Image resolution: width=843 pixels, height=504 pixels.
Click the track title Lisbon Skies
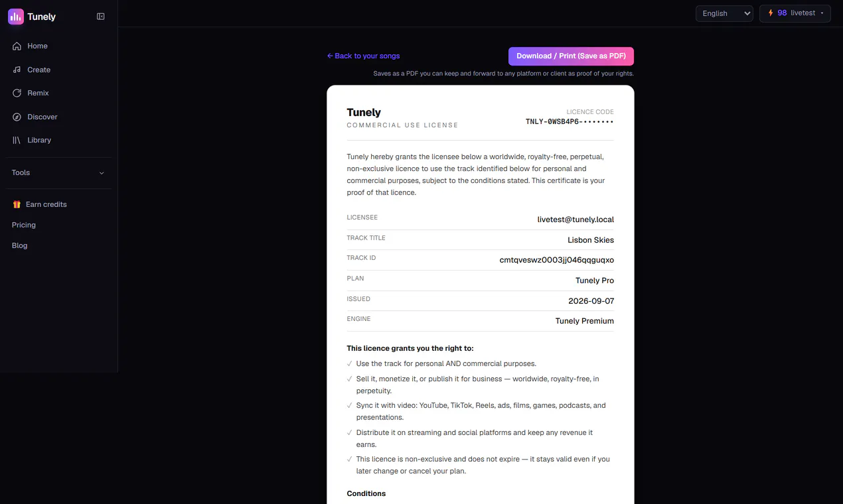click(591, 240)
